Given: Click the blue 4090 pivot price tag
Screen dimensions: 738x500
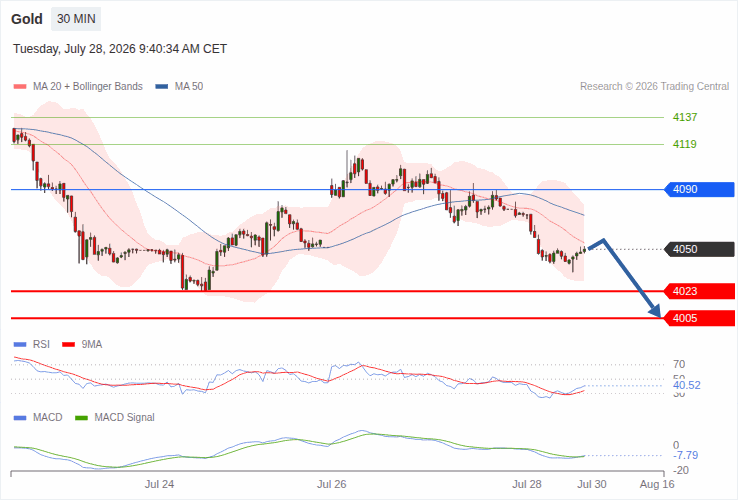Looking at the screenshot, I should [699, 189].
